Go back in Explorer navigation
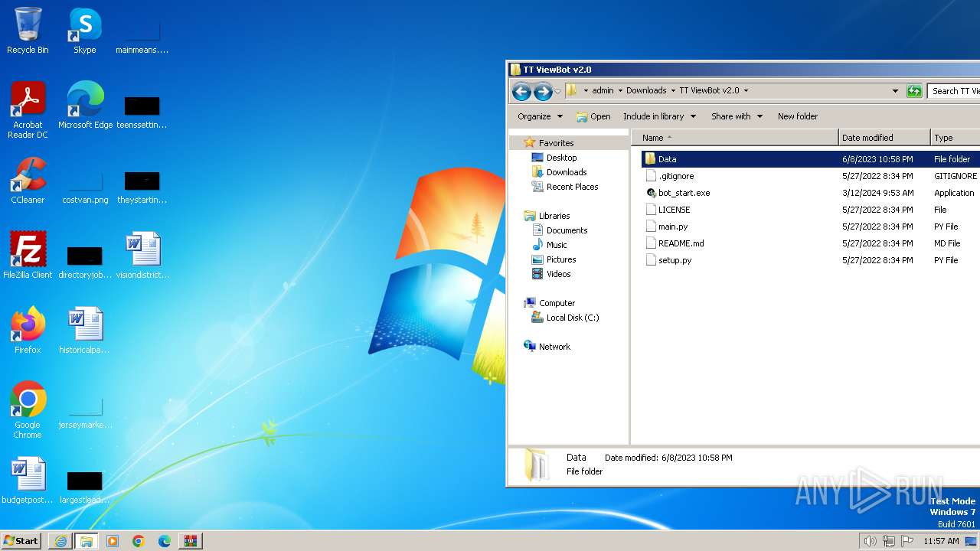This screenshot has height=551, width=980. [x=521, y=92]
